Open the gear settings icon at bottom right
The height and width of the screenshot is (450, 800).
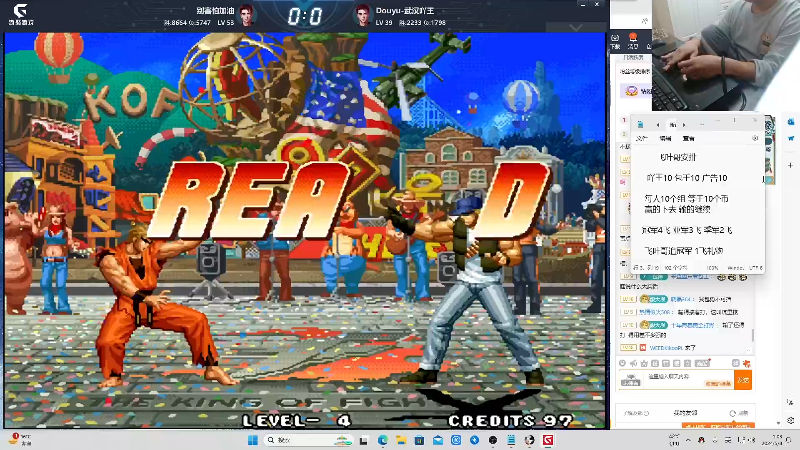coord(790,421)
